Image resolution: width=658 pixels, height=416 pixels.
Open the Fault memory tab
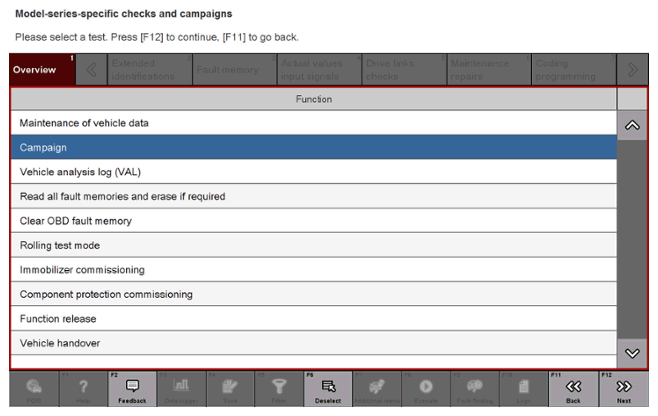point(226,70)
